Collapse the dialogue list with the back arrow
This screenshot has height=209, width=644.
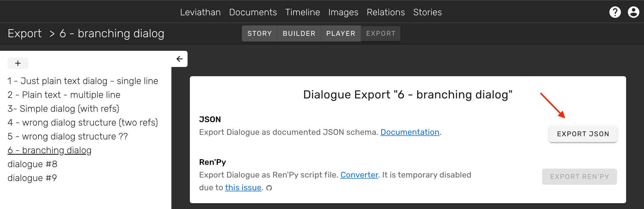[x=179, y=59]
